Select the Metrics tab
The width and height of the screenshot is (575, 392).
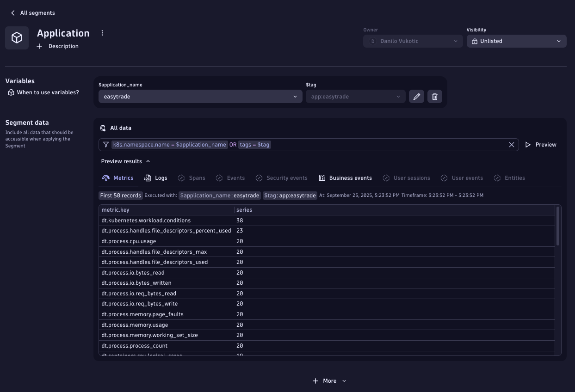[x=118, y=178]
